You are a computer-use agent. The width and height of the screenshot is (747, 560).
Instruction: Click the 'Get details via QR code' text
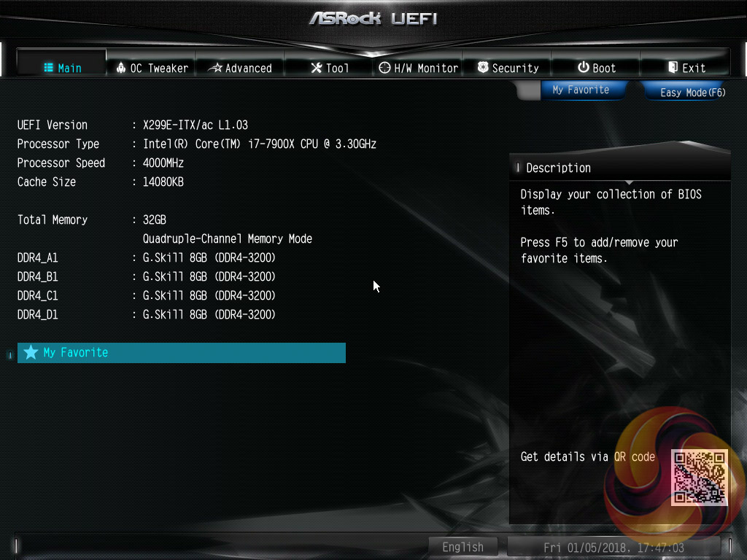click(x=588, y=457)
